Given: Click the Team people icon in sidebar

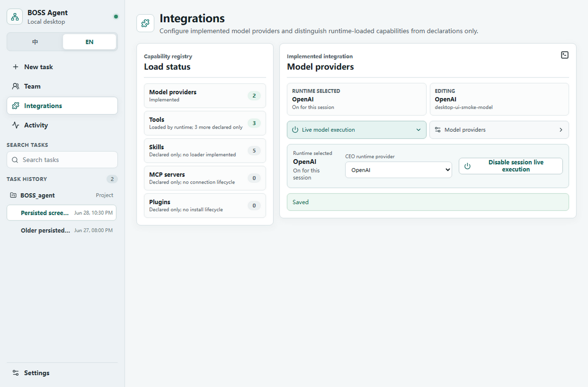Looking at the screenshot, I should pos(16,86).
